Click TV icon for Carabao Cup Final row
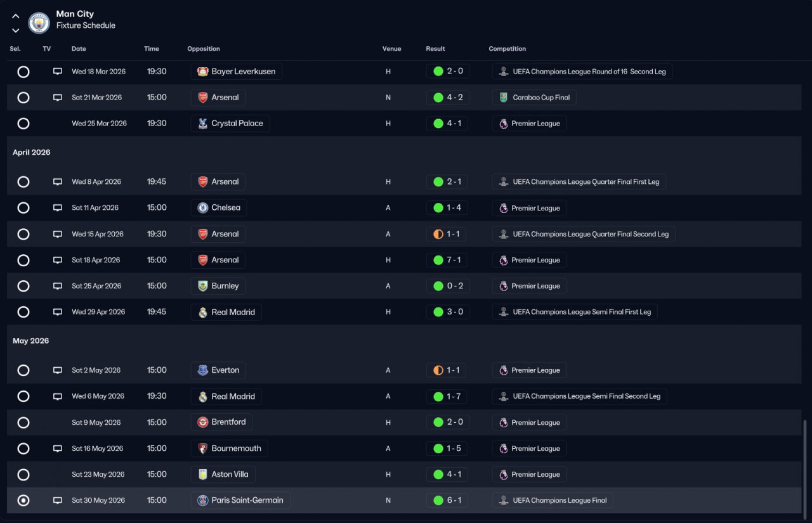 click(58, 98)
